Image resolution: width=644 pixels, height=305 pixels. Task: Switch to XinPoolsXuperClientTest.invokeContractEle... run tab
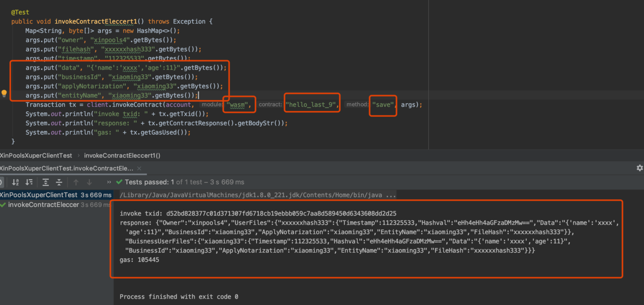pos(66,169)
